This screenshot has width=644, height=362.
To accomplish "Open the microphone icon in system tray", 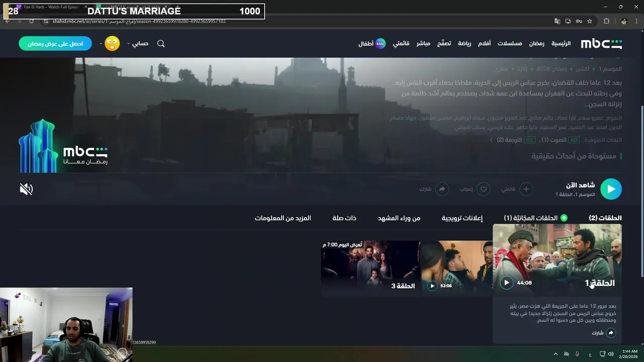I will 577,354.
